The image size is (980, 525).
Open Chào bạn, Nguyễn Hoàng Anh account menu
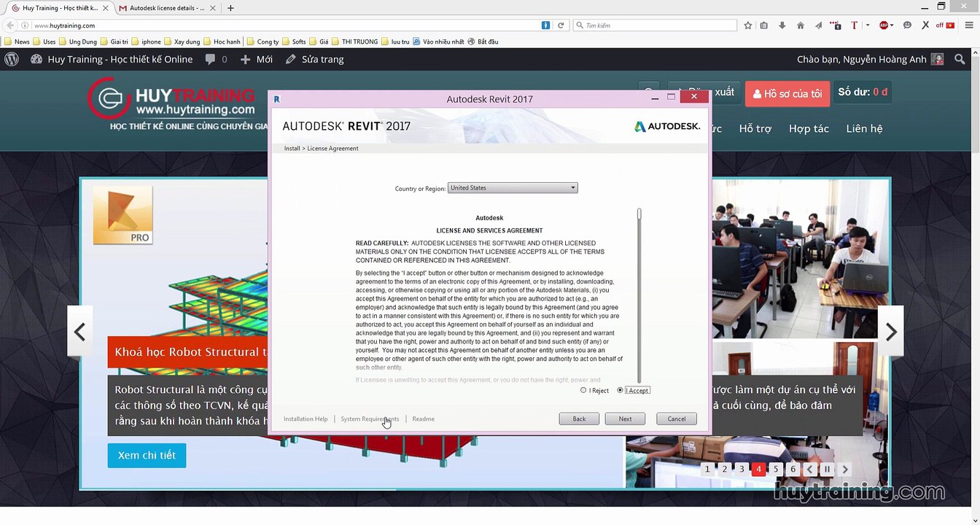coord(870,59)
